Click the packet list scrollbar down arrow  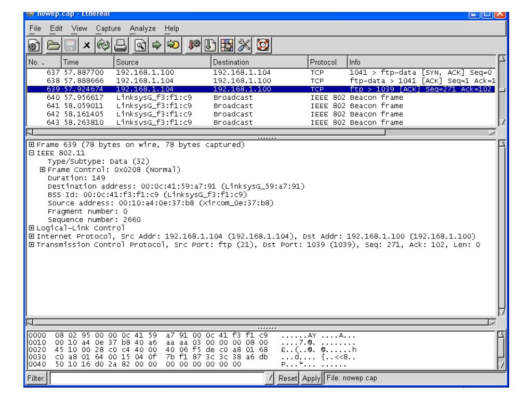tap(502, 122)
